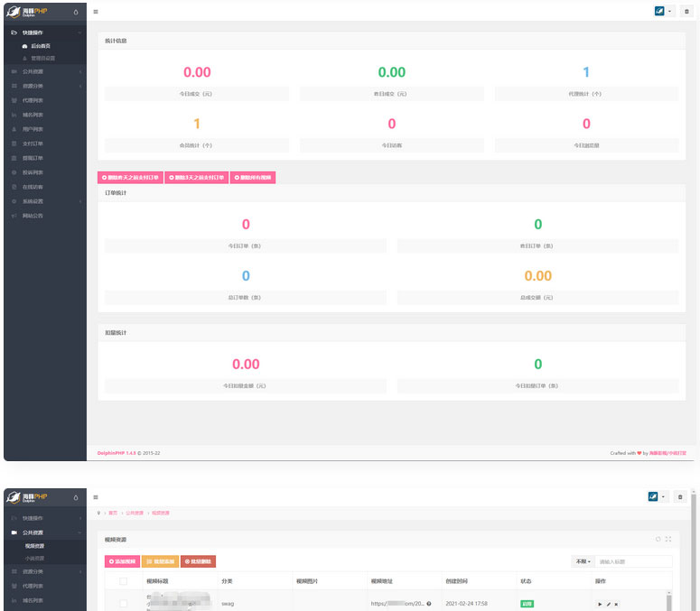
Task: Click the delete X icon in the video row
Action: (616, 604)
